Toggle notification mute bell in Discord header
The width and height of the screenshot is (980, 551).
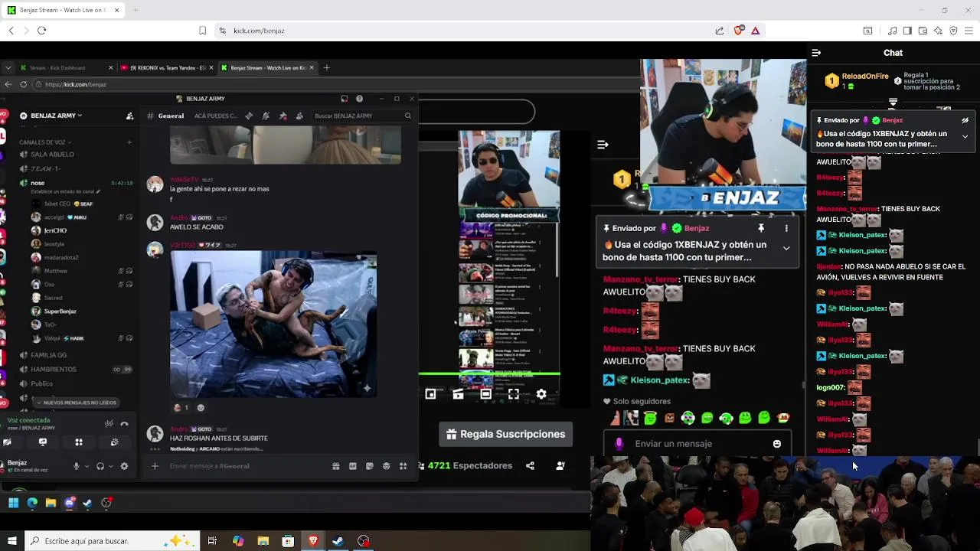[x=266, y=116]
